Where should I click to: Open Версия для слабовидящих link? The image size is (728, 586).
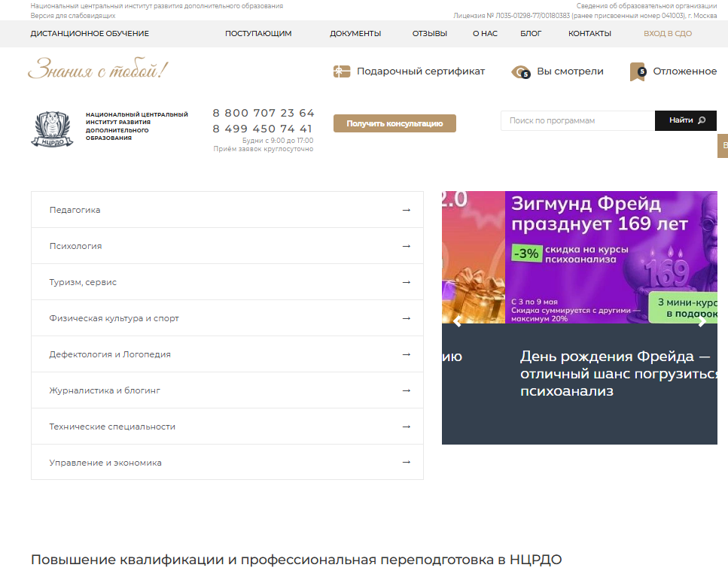click(x=73, y=15)
